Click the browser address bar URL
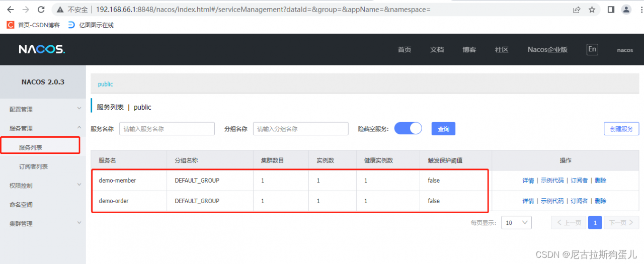This screenshot has width=644, height=264. 263,10
